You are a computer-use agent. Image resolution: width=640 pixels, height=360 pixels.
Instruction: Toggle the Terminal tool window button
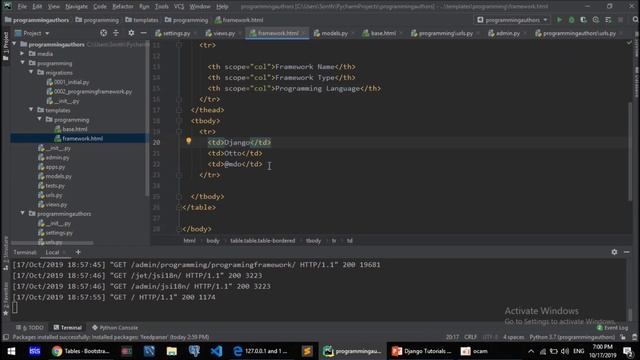click(x=68, y=328)
